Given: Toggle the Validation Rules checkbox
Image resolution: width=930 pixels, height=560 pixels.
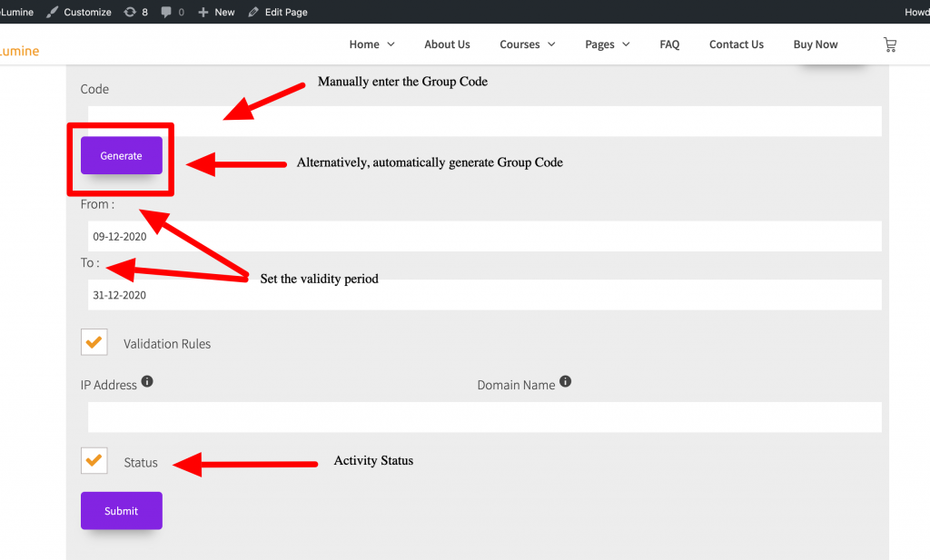Looking at the screenshot, I should coord(94,342).
